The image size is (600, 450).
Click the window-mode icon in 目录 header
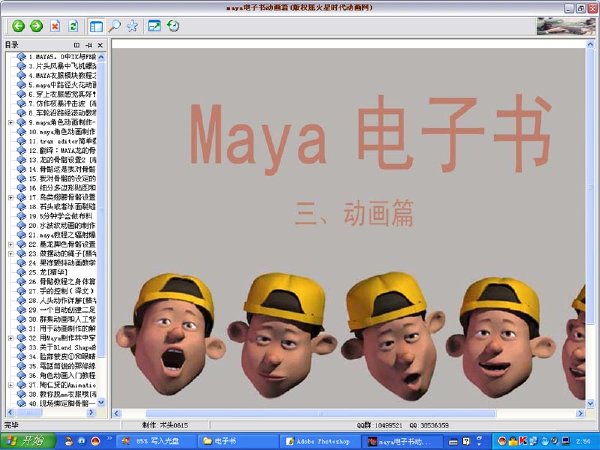point(77,45)
